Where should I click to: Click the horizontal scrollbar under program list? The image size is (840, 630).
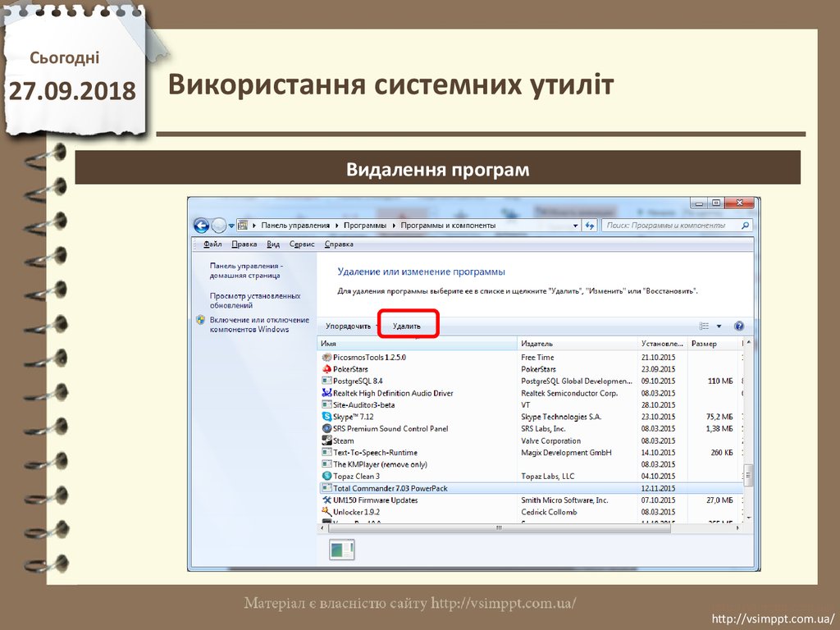(492, 528)
